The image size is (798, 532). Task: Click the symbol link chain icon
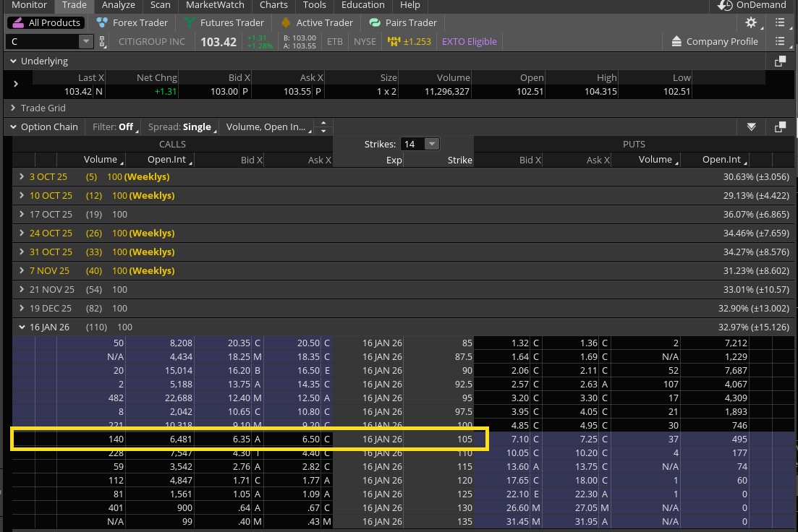[x=103, y=42]
